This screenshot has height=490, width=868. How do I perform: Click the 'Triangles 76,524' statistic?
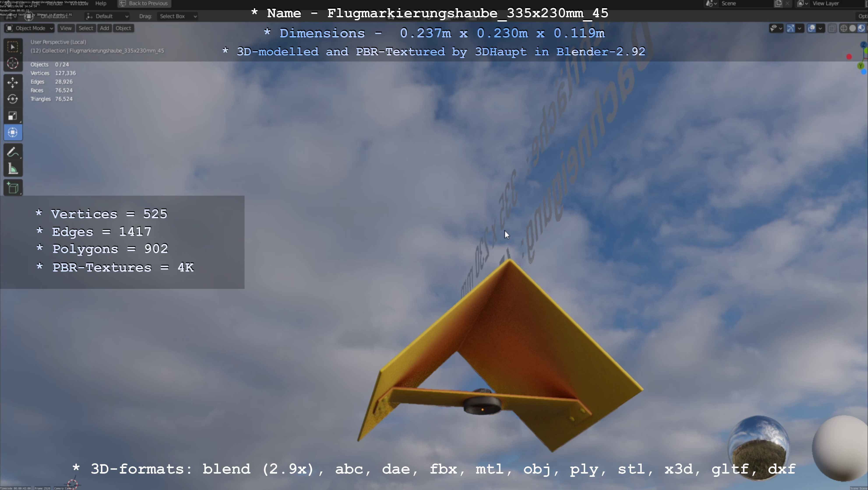pos(51,99)
